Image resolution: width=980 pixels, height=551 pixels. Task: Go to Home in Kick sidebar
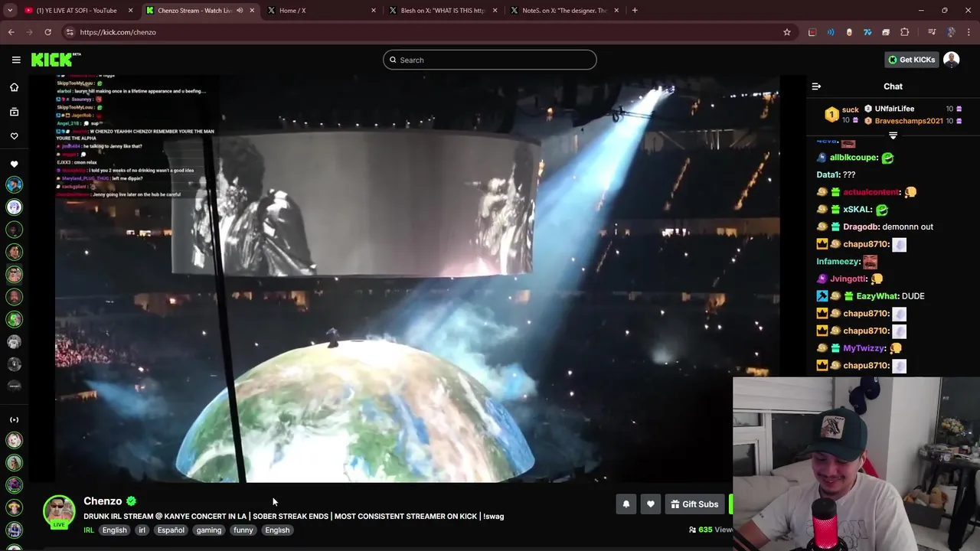[x=14, y=87]
